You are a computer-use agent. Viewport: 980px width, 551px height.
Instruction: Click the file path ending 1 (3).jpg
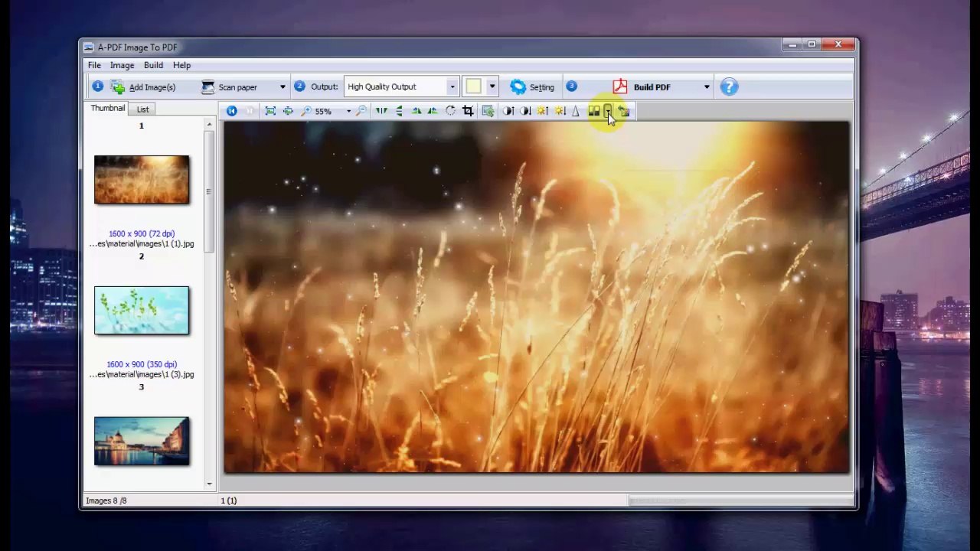[x=142, y=375]
